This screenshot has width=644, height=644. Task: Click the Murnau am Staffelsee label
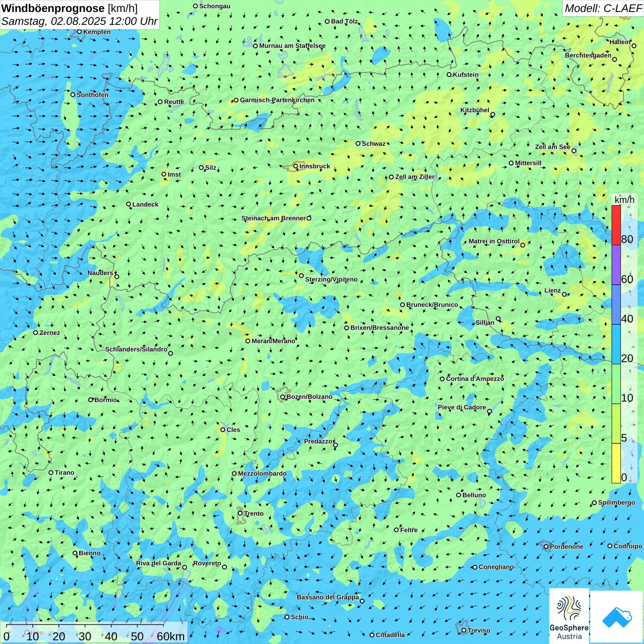click(x=292, y=46)
